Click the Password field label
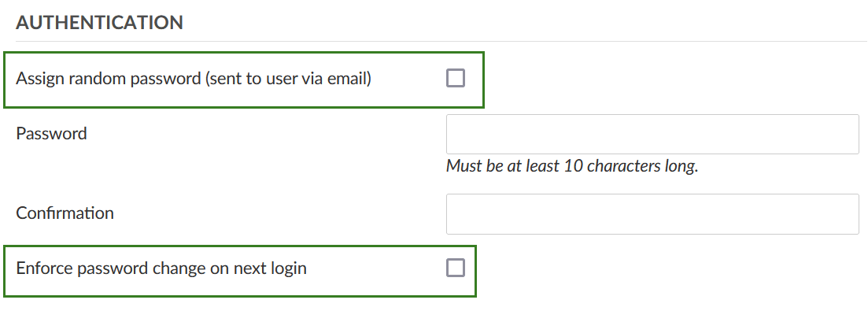This screenshot has width=868, height=322. click(51, 134)
